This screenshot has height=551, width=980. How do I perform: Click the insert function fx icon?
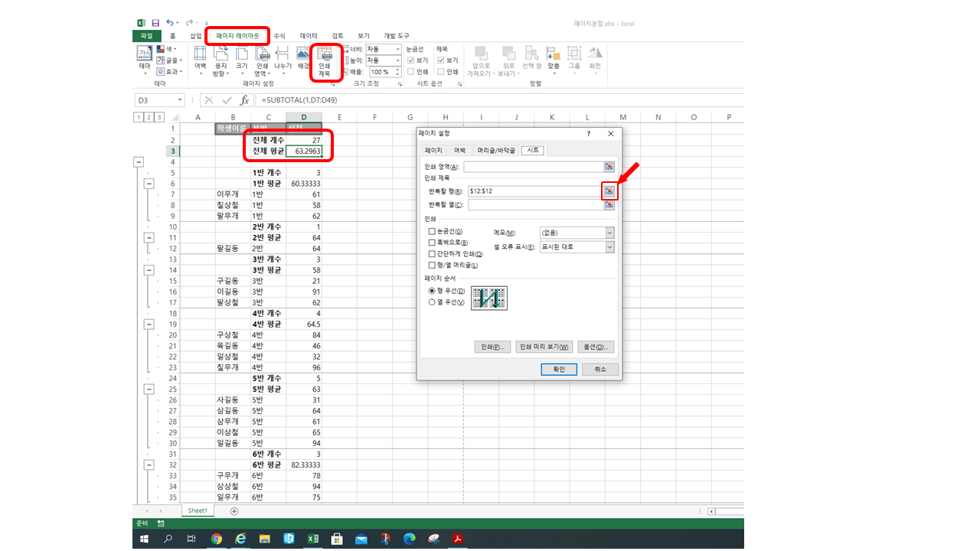(244, 100)
